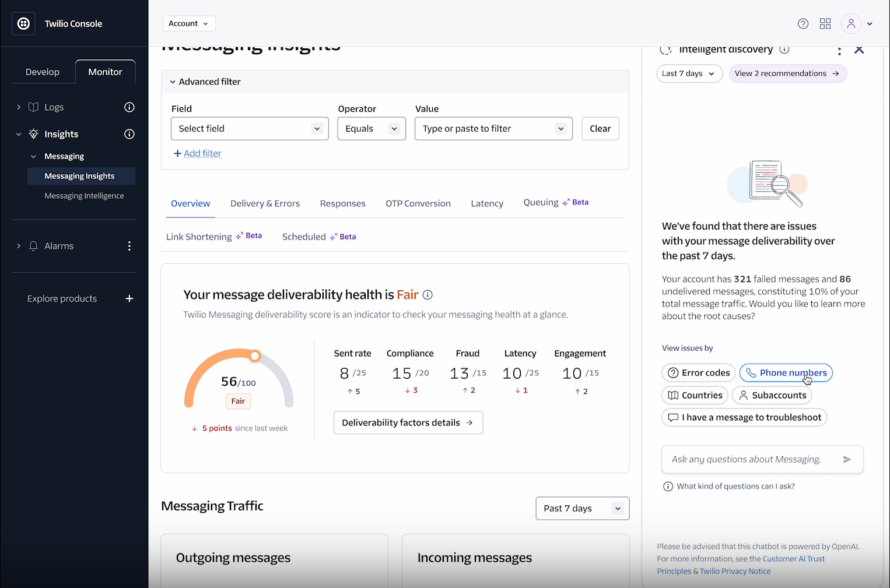Collapse the Advanced filter section
Viewport: 890px width, 588px height.
pos(173,82)
